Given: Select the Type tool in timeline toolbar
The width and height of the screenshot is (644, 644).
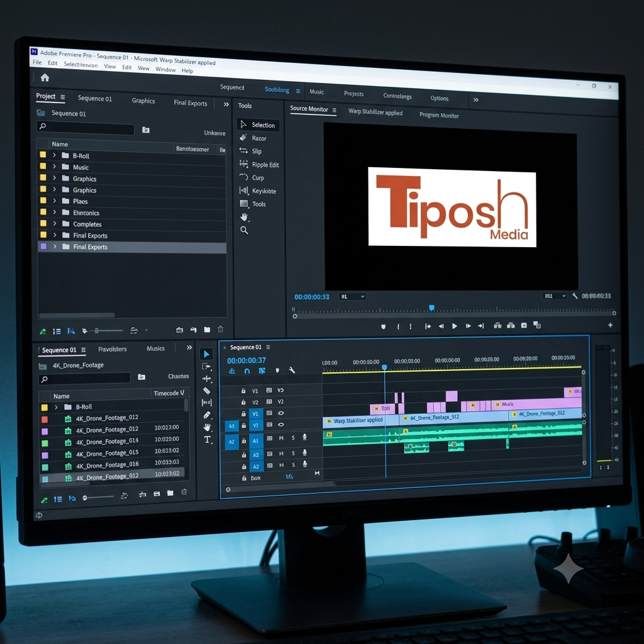Looking at the screenshot, I should (x=208, y=440).
